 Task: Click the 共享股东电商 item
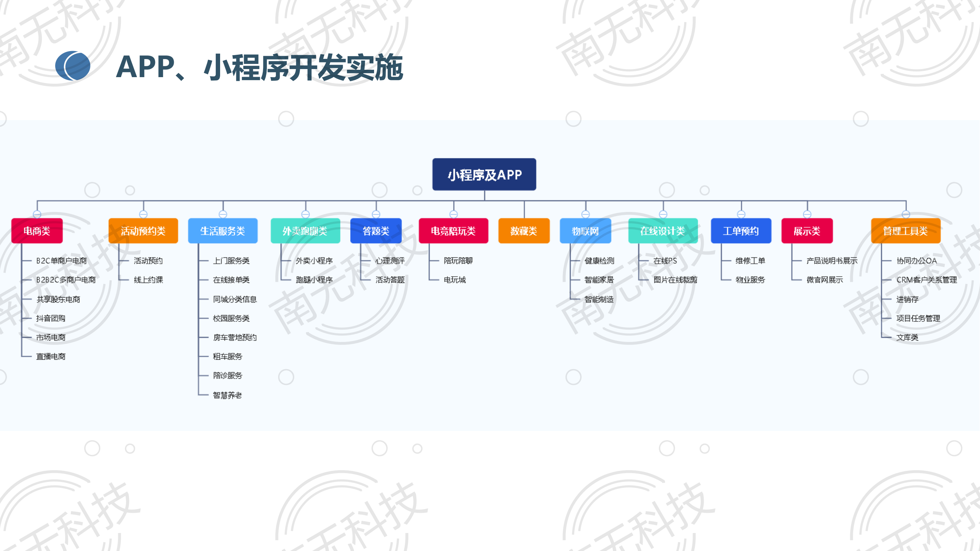click(58, 299)
